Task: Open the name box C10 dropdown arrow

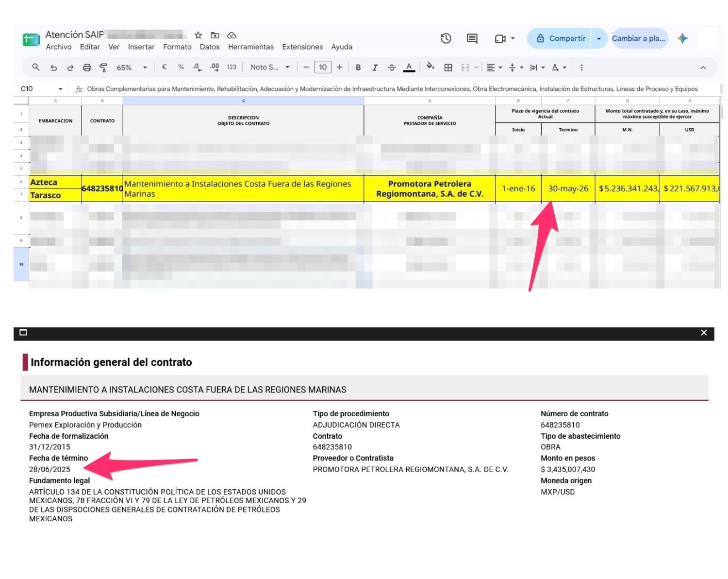Action: pyautogui.click(x=60, y=89)
